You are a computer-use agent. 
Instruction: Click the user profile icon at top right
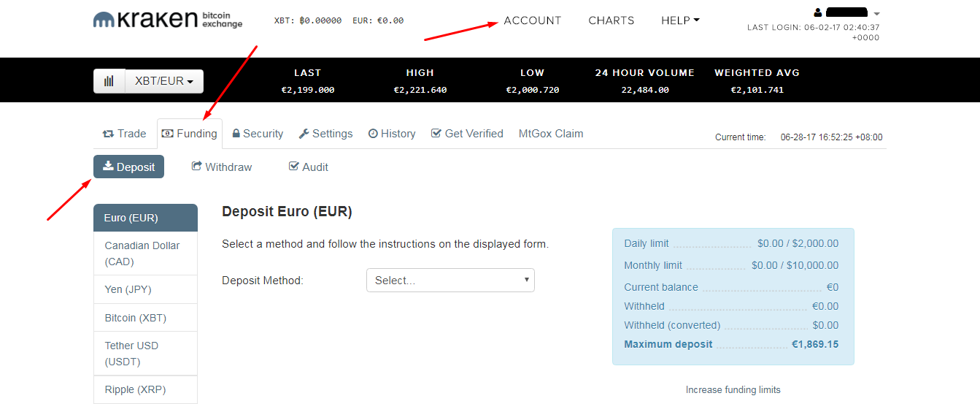point(818,12)
